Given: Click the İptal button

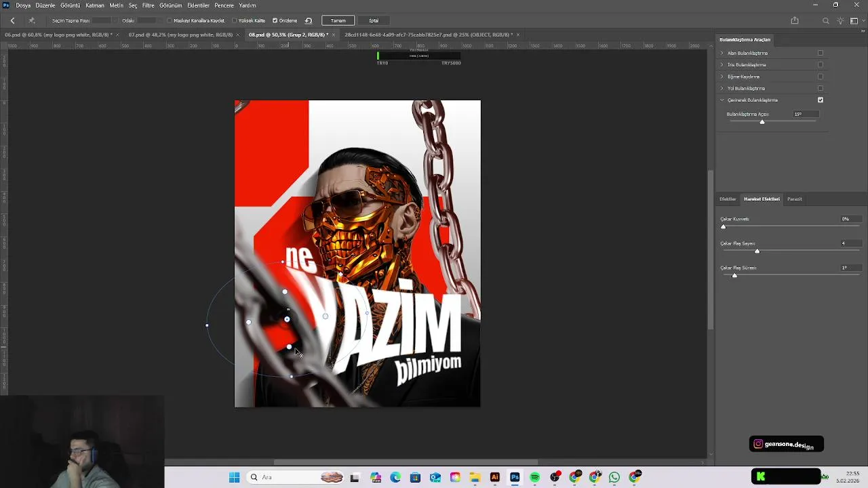Looking at the screenshot, I should click(374, 20).
